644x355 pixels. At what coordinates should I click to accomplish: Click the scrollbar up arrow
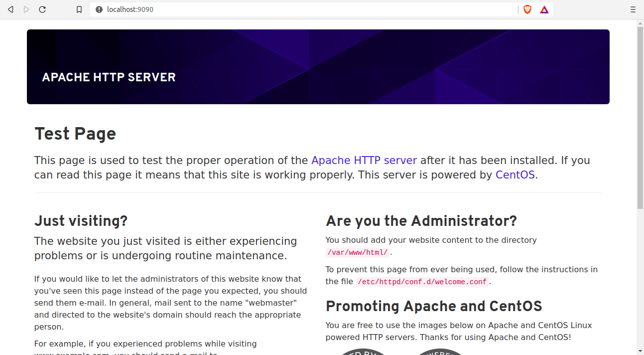pyautogui.click(x=640, y=23)
